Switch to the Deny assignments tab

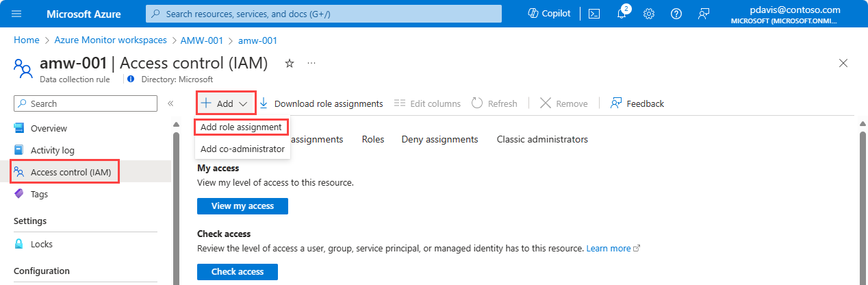(439, 139)
